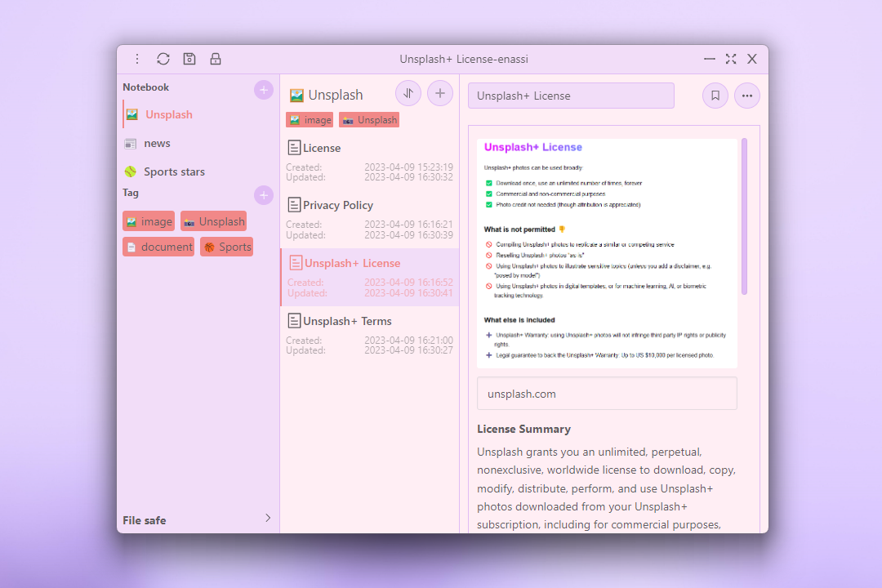Viewport: 882px width, 588px height.
Task: Click the unsplash.com link field
Action: pyautogui.click(x=607, y=394)
